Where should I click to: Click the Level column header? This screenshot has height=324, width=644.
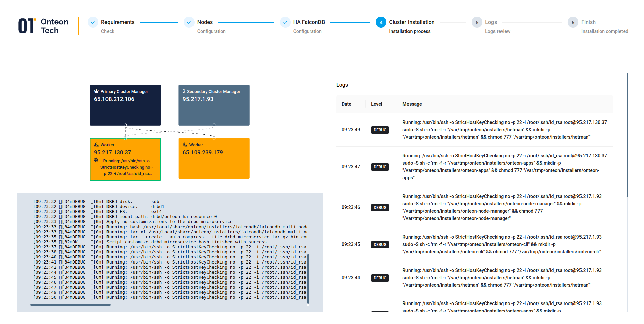click(376, 104)
